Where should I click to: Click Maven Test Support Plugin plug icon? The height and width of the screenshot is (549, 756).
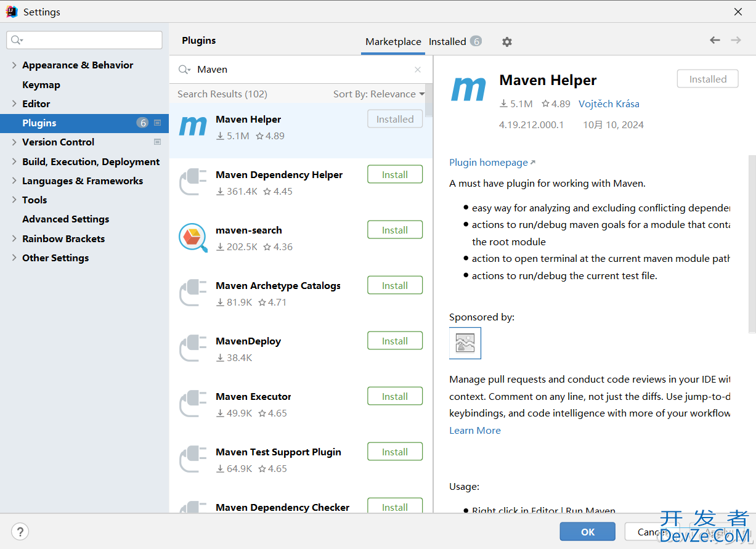[x=193, y=460]
